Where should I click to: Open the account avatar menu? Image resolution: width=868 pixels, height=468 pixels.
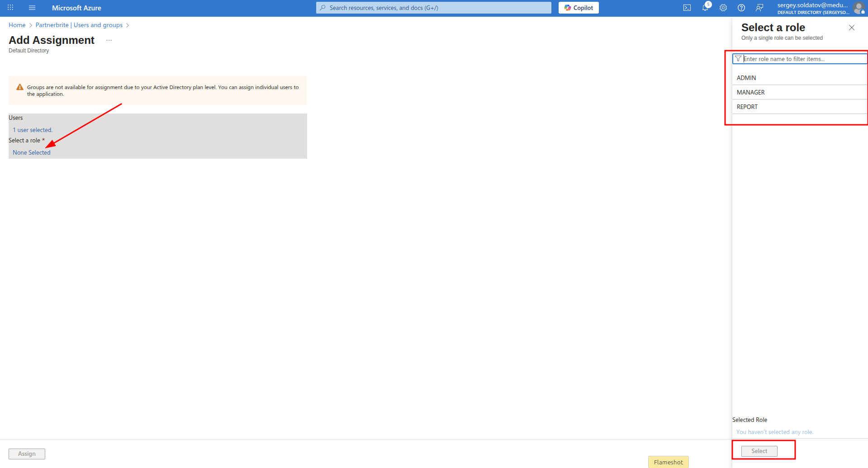tap(859, 8)
